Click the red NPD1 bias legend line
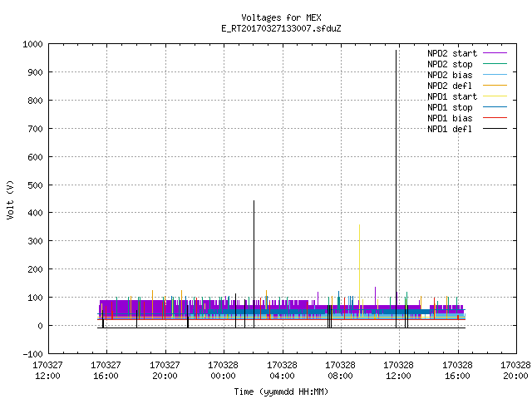 pyautogui.click(x=495, y=118)
